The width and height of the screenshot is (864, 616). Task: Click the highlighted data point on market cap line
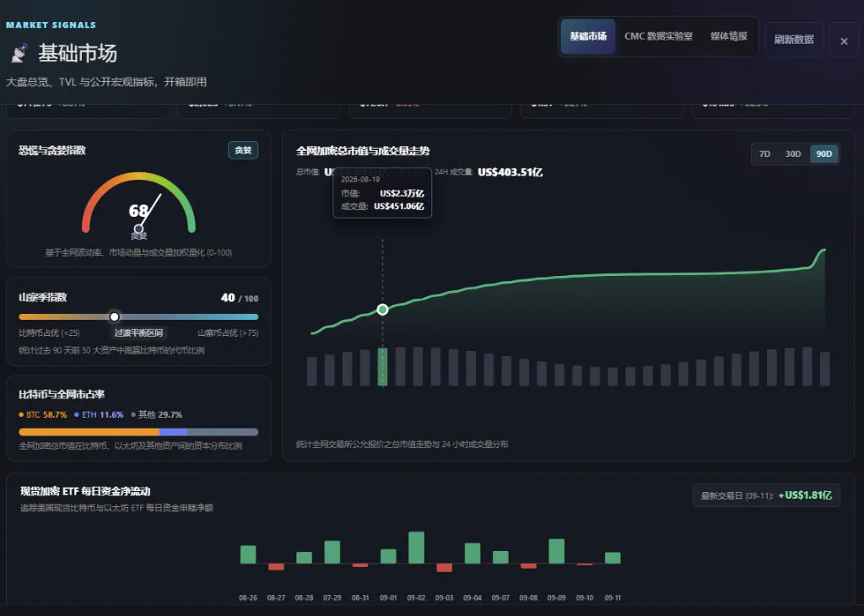382,310
